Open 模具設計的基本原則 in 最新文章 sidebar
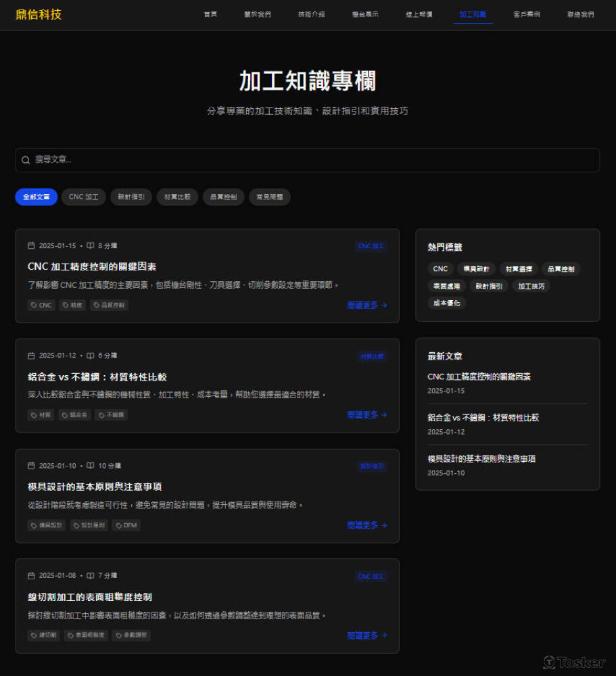 pyautogui.click(x=481, y=459)
